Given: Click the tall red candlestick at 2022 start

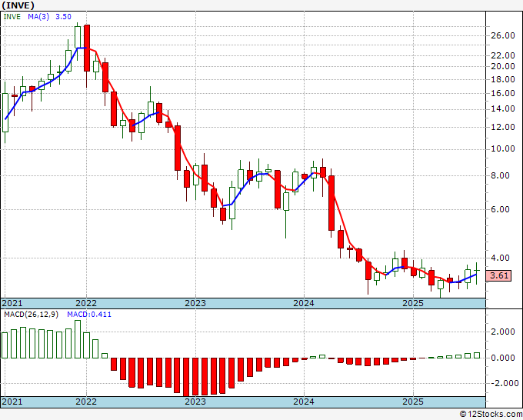Looking at the screenshot, I should coord(87,48).
